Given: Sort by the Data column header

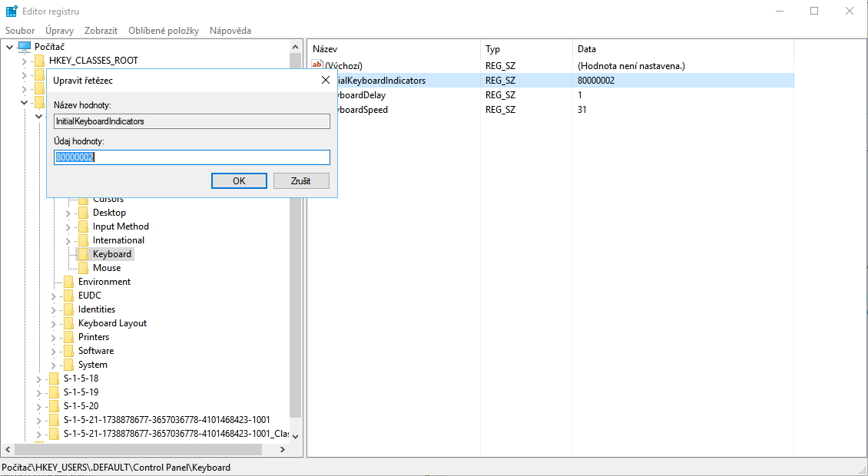Looking at the screenshot, I should coord(683,49).
